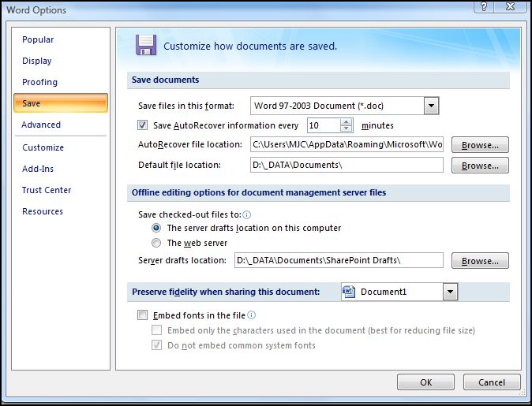Choose server drafts location on this computer

[156, 228]
